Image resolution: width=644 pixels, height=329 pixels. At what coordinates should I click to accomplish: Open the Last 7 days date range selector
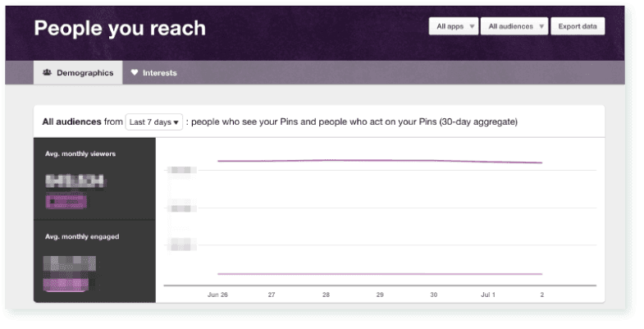click(153, 122)
